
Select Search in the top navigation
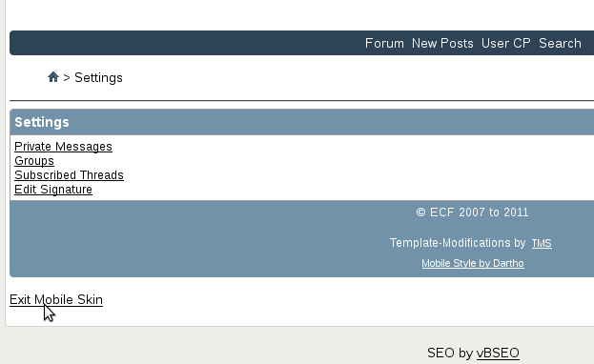[560, 43]
